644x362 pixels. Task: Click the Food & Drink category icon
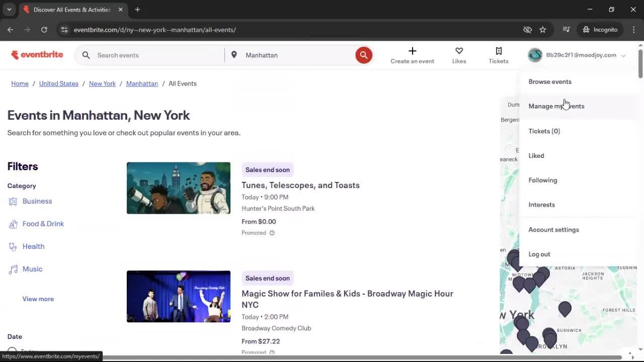pos(13,224)
